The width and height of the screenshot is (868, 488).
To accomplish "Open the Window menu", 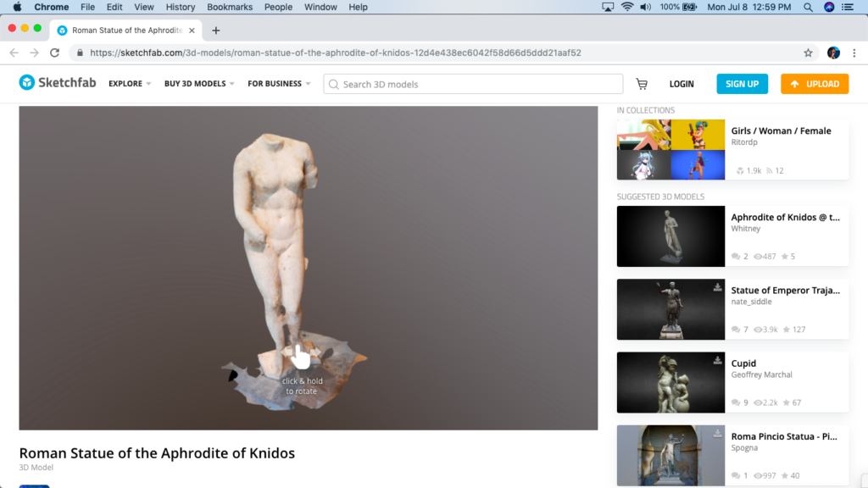I will [320, 7].
